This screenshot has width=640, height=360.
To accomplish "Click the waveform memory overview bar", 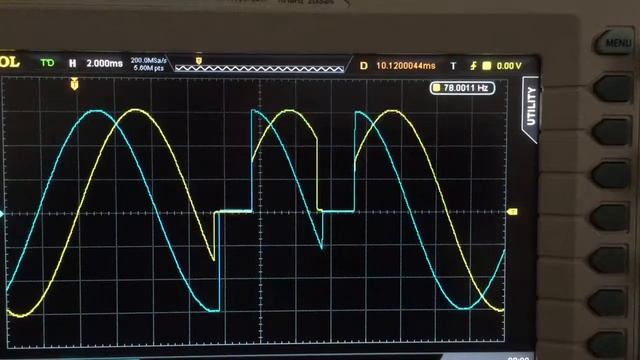I will [259, 69].
